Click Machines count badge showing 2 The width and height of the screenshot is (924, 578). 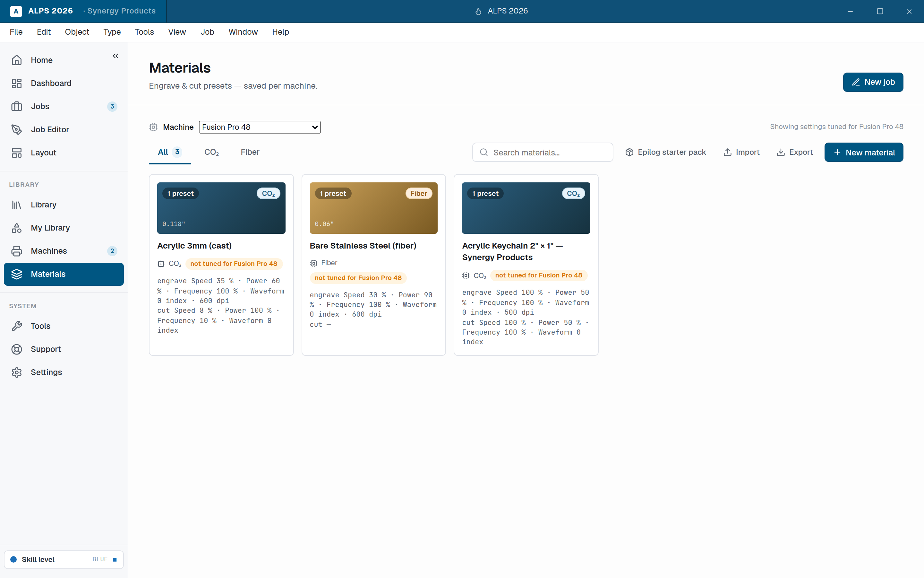coord(112,251)
